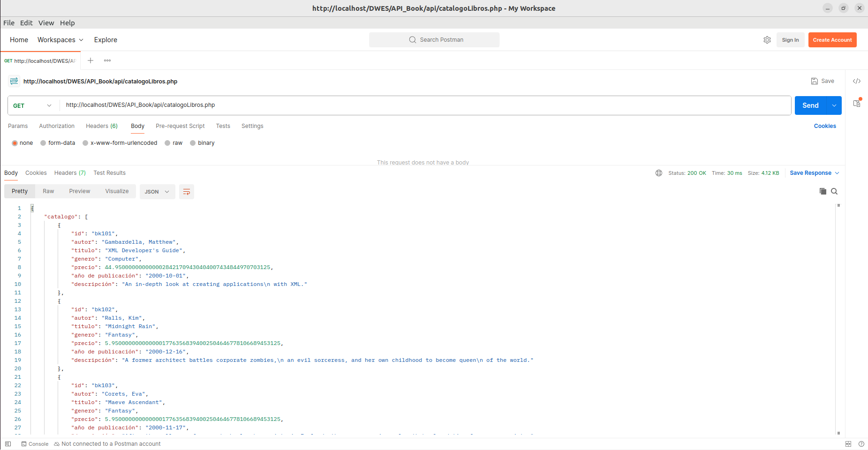Screen dimensions: 868x450
Task: Click the Send button
Action: point(810,105)
